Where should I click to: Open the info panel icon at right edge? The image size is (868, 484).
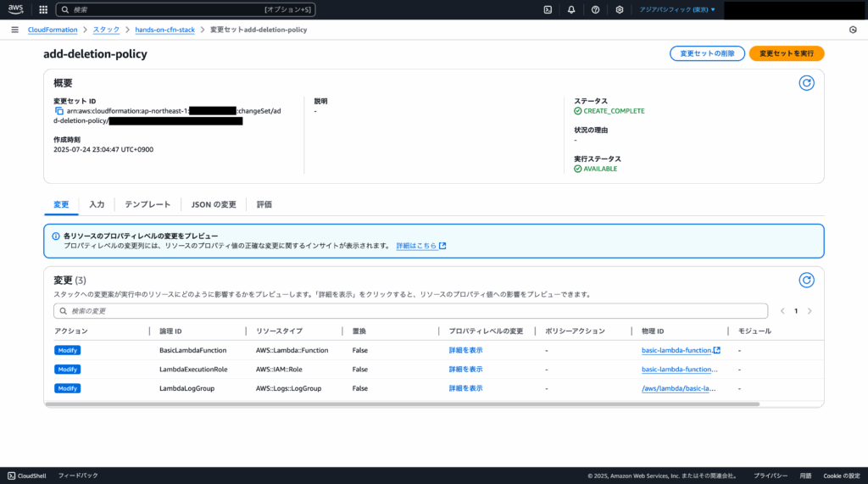(853, 30)
